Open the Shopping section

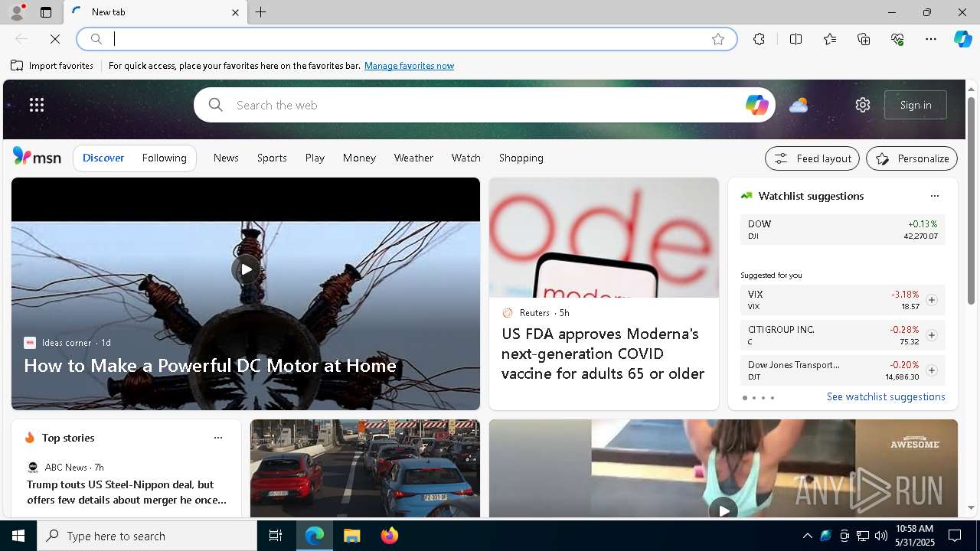(521, 158)
